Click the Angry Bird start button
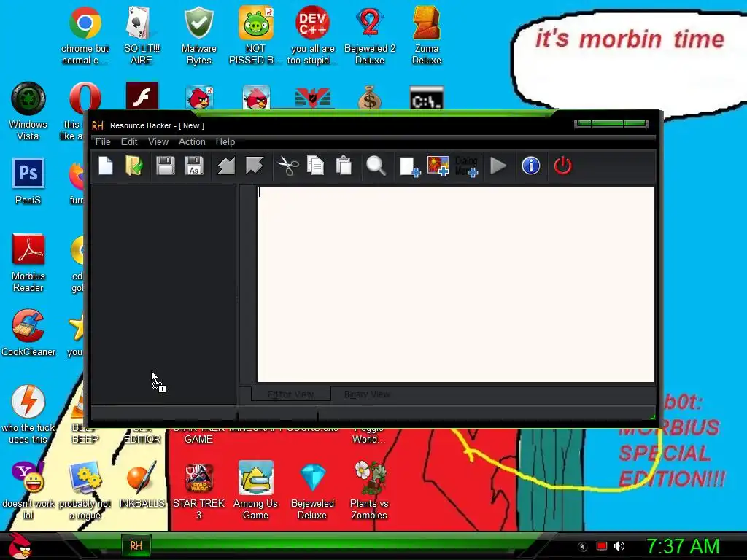The image size is (747, 560). 20,545
